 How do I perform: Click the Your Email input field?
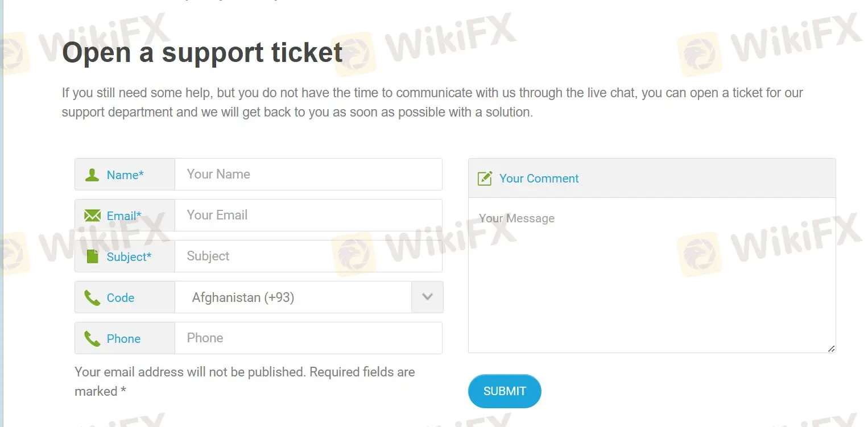coord(307,215)
